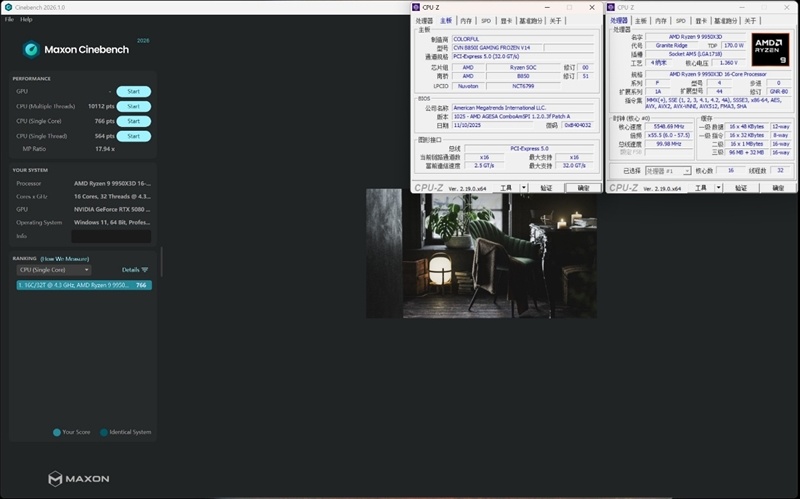This screenshot has height=499, width=800.
Task: Open benchmark tab in right CPU-Z window
Action: (725, 21)
